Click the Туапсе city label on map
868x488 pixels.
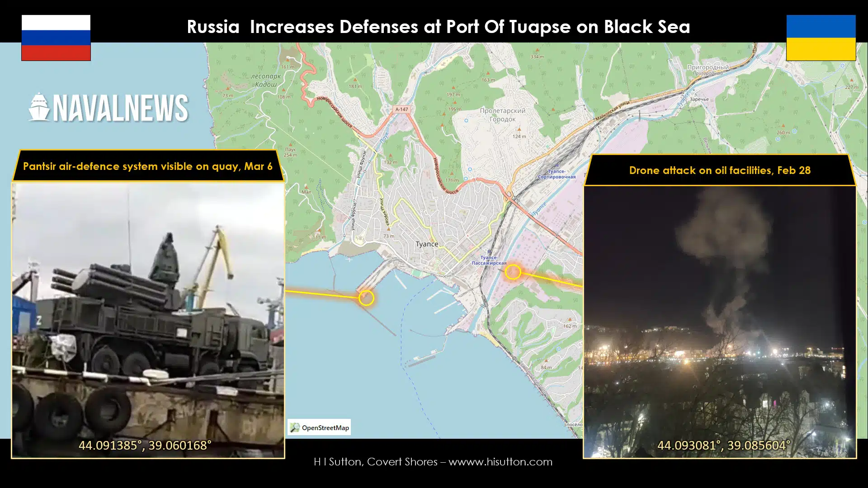(x=426, y=244)
